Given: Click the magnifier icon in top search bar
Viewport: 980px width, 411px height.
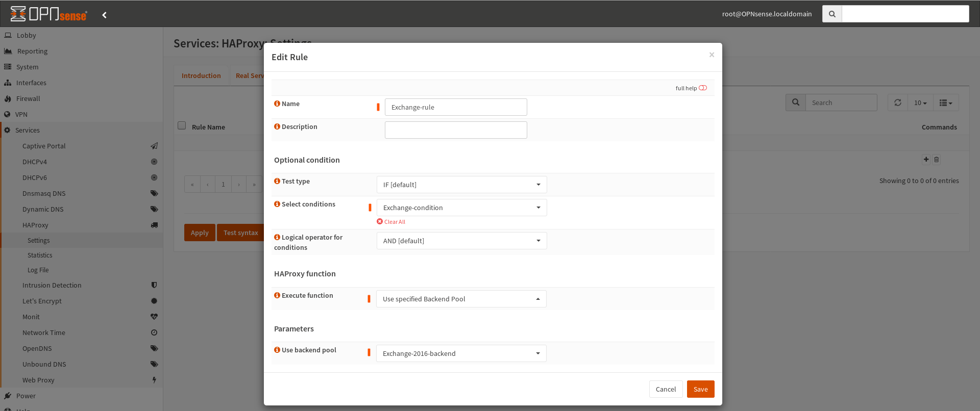Looking at the screenshot, I should point(832,14).
